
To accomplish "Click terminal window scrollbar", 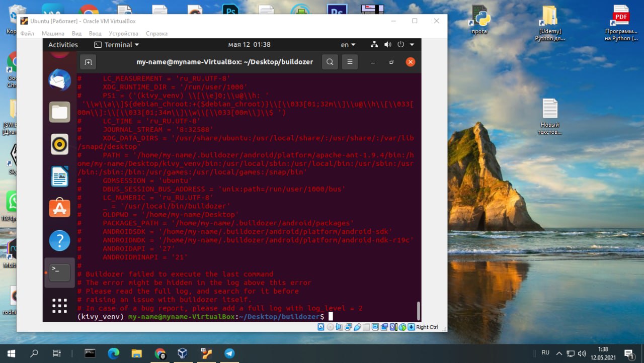I will 418,310.
